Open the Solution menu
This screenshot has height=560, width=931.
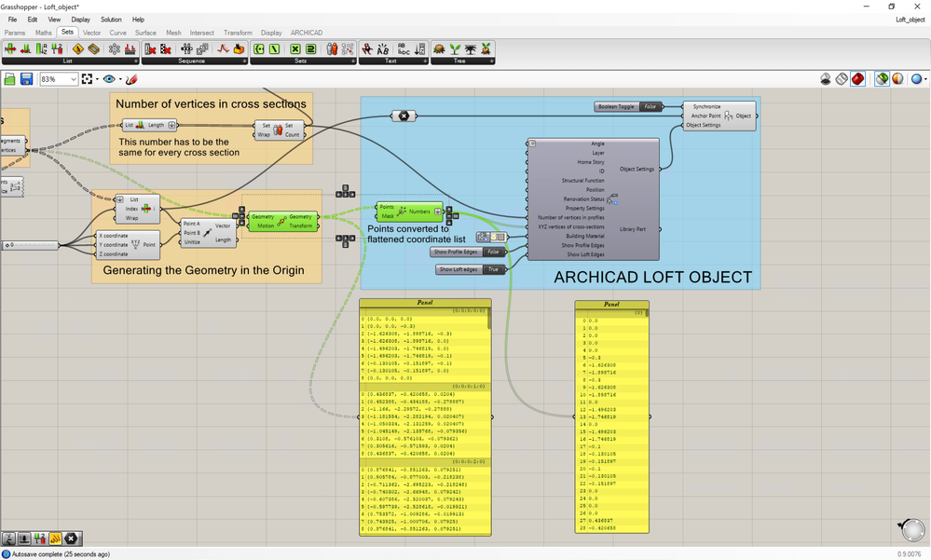(111, 19)
